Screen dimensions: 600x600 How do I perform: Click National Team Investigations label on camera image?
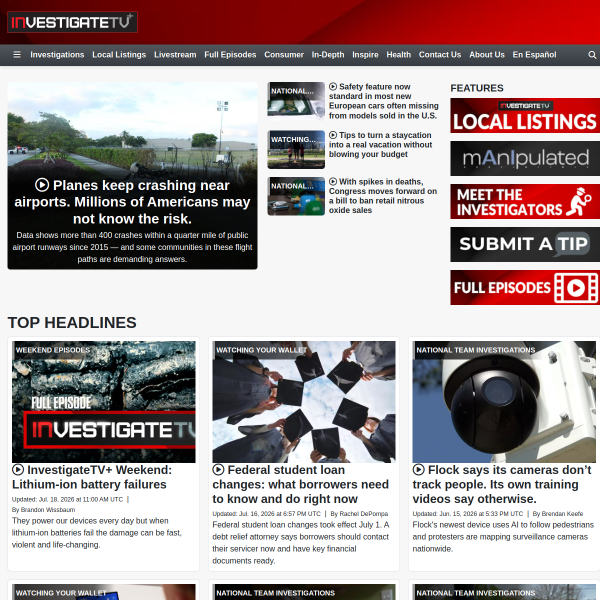click(x=476, y=350)
